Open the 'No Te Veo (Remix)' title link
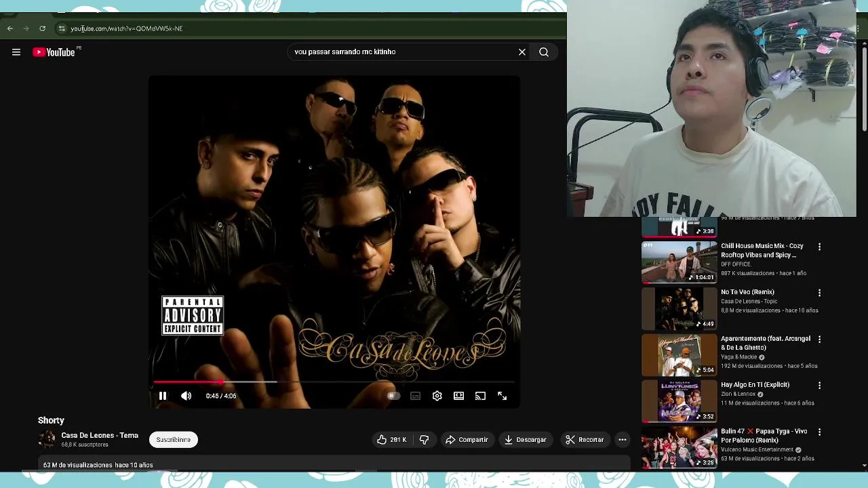 tap(747, 292)
